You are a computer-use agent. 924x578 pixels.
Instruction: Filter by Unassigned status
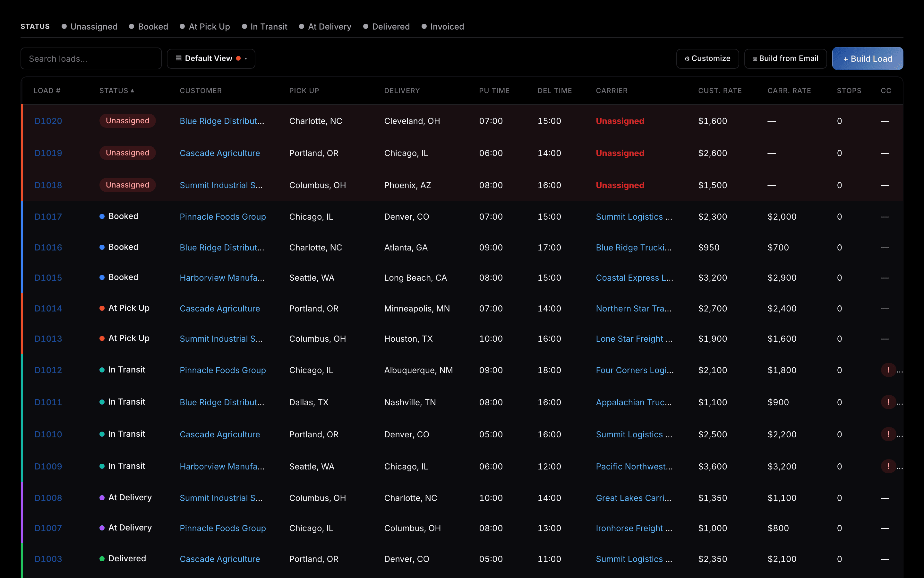[90, 26]
